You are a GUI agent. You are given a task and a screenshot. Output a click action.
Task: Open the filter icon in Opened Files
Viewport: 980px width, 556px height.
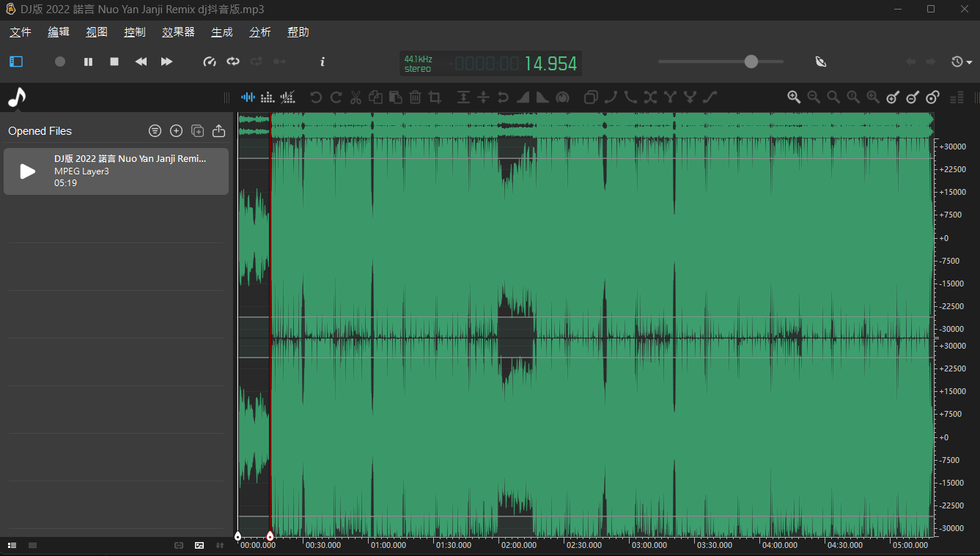click(155, 131)
